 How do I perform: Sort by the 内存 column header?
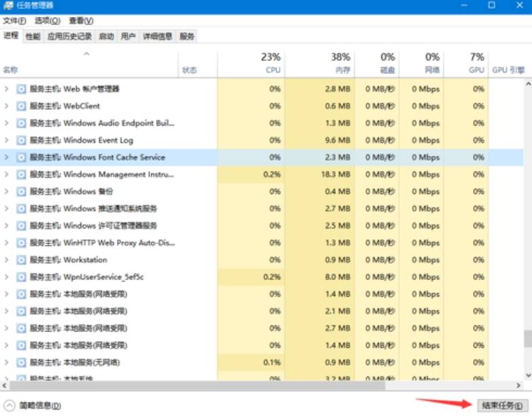(x=341, y=63)
